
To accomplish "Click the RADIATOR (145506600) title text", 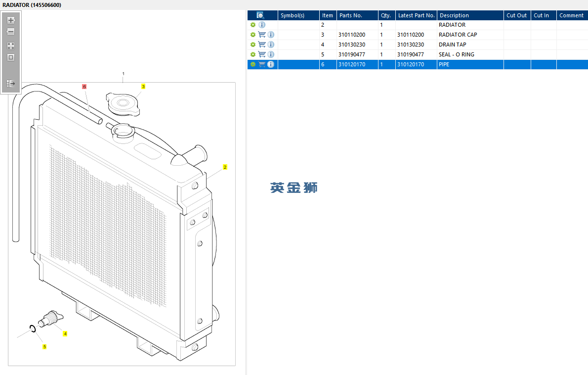I will point(32,5).
